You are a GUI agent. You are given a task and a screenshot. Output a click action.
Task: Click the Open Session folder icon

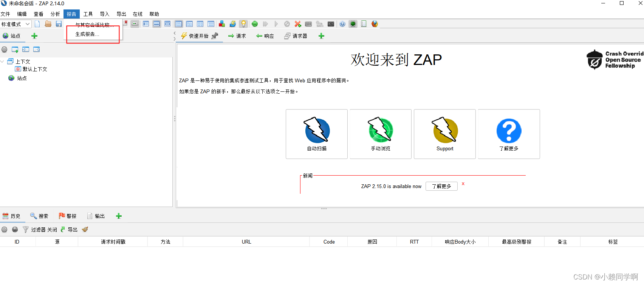tap(48, 24)
